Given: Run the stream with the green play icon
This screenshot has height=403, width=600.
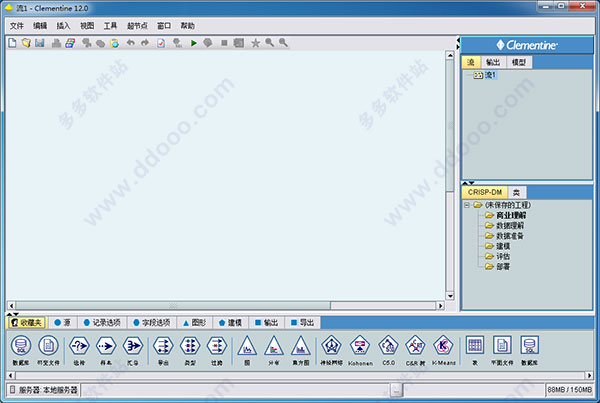Looking at the screenshot, I should 194,43.
